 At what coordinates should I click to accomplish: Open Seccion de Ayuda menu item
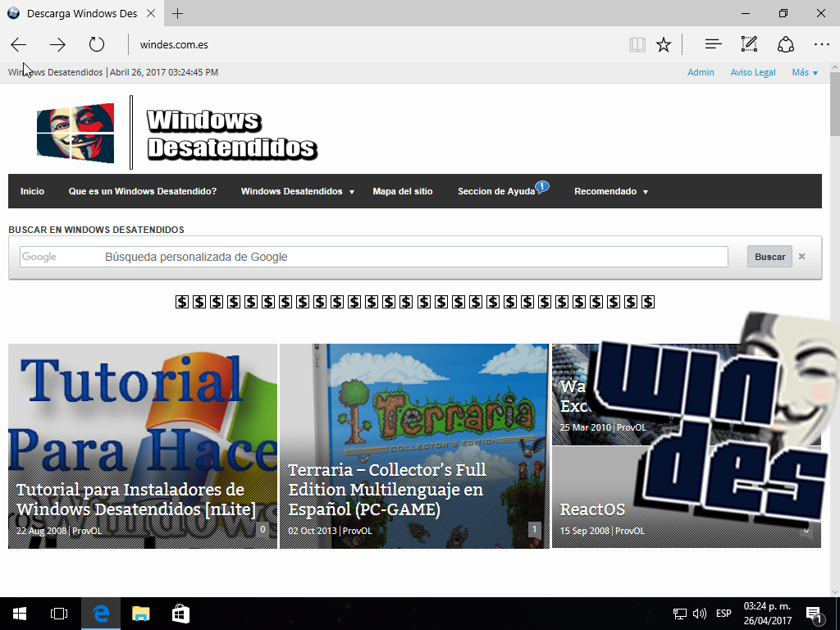496,191
